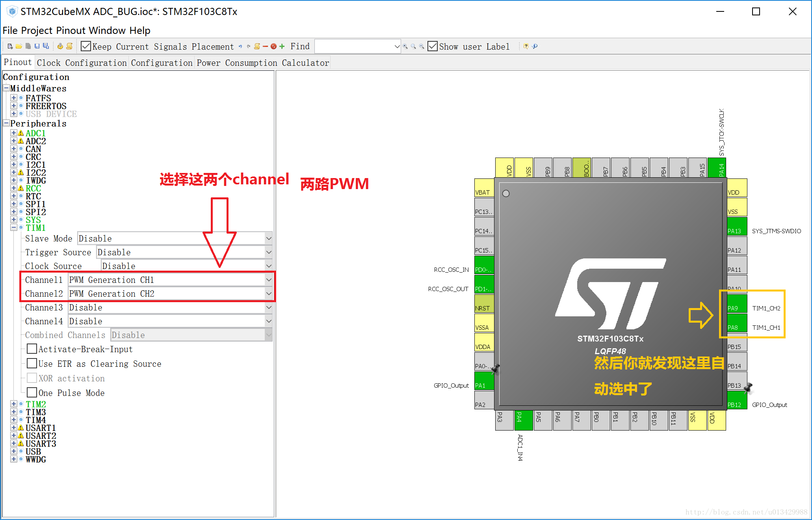
Task: Open Channel2 PWM Generation CH2 dropdown
Action: tap(268, 293)
